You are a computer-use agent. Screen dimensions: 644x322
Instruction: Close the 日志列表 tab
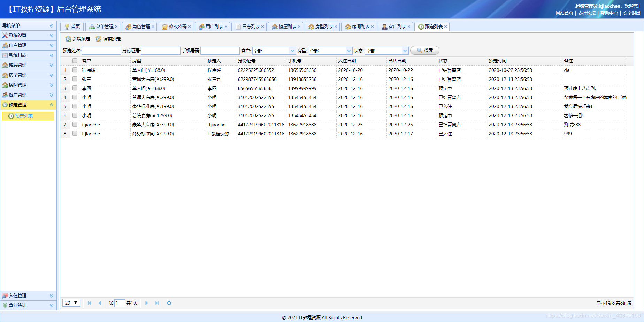[x=263, y=27]
